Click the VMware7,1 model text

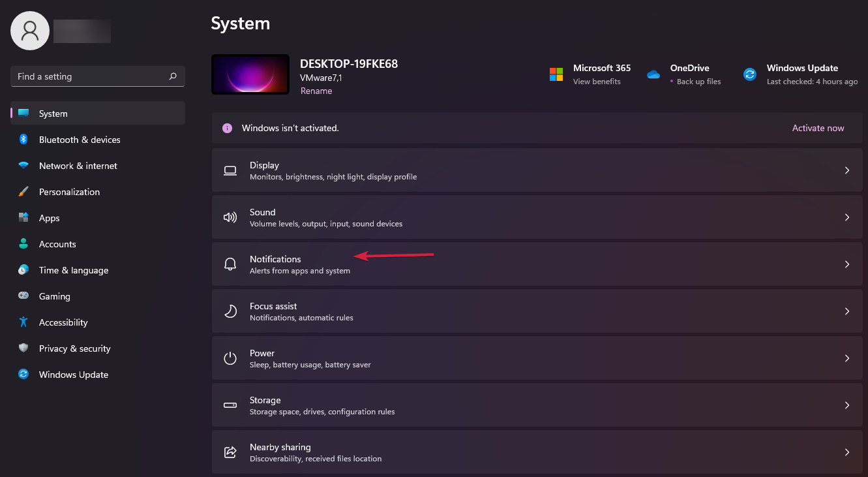(x=321, y=78)
